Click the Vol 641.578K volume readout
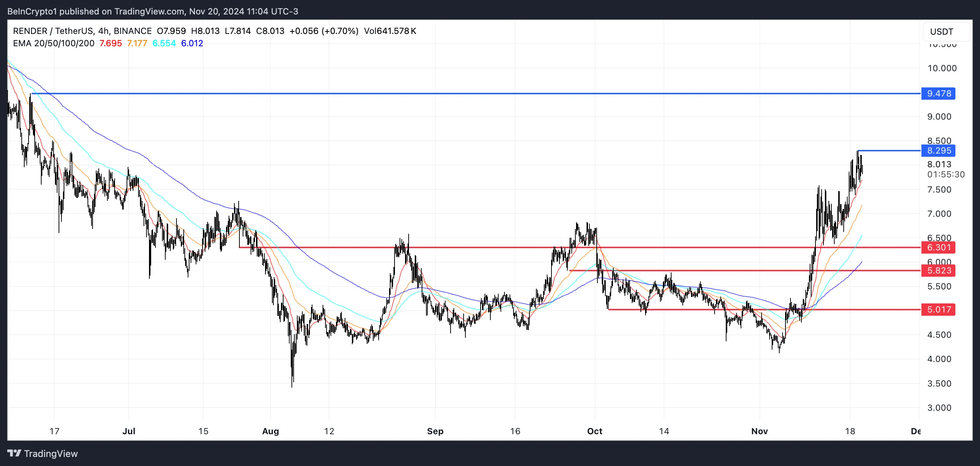This screenshot has width=980, height=466. (390, 31)
